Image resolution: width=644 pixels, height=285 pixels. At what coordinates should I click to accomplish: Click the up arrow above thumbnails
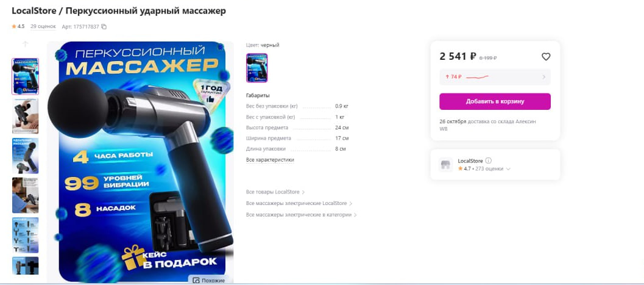tap(25, 44)
